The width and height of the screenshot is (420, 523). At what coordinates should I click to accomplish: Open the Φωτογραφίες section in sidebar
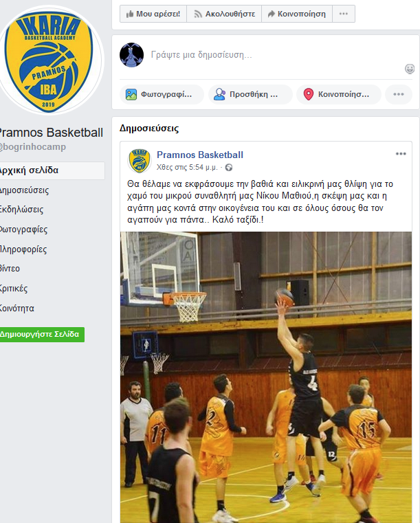pos(23,230)
